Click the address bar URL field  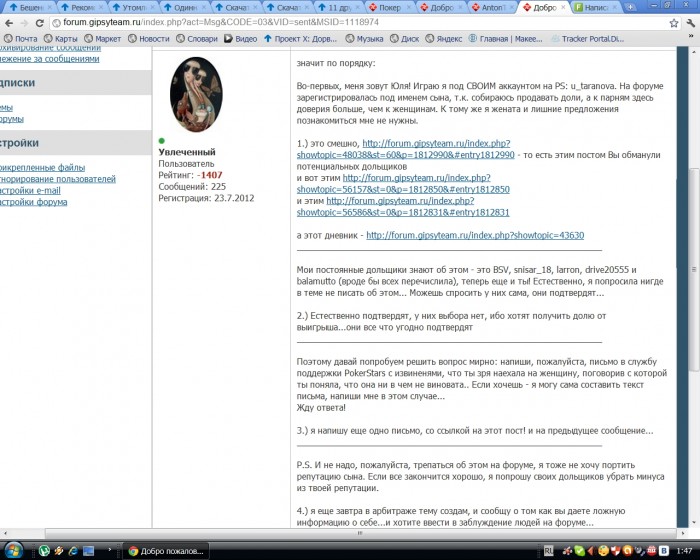(359, 22)
